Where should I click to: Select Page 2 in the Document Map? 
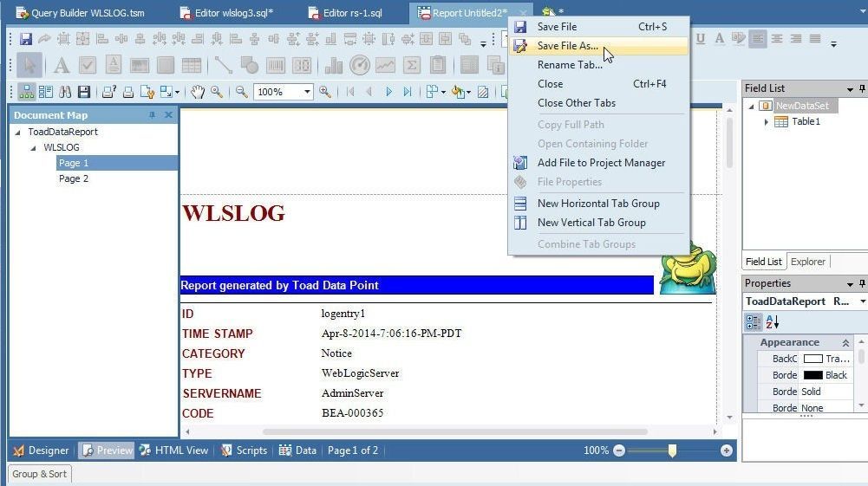(x=74, y=178)
